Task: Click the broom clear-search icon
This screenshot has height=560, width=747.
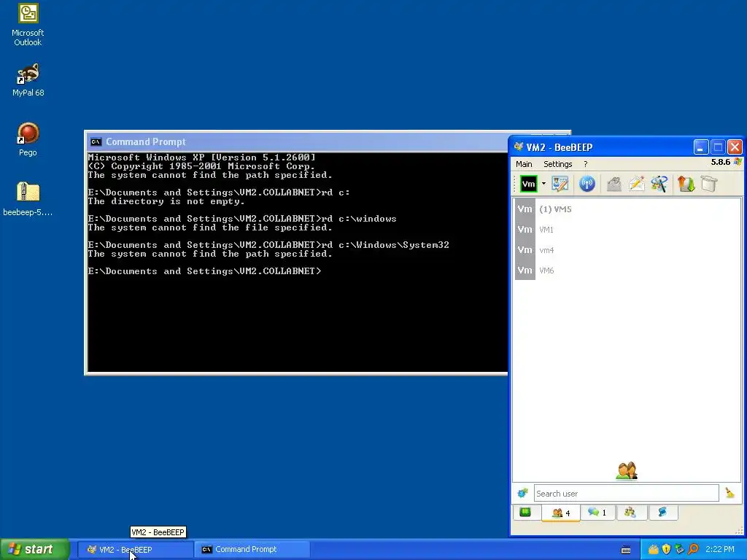Action: point(729,493)
